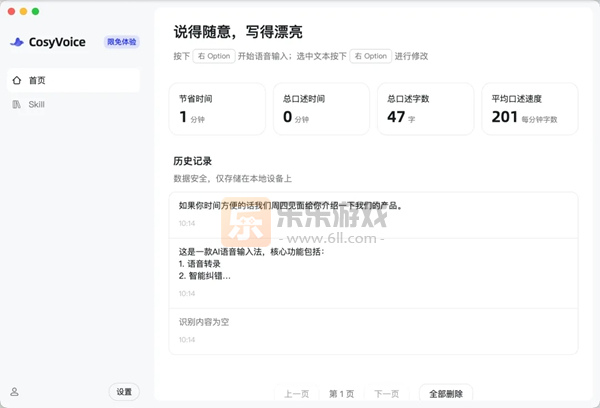Screen dimensions: 600x408
Task: Select the 总口述字数 statistics card
Action: (426, 109)
